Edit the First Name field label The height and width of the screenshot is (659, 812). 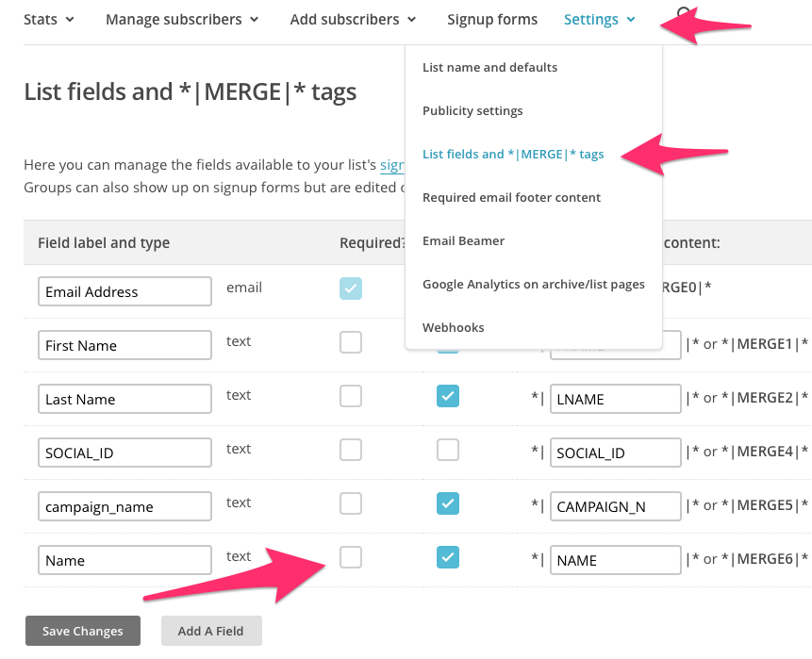tap(124, 345)
